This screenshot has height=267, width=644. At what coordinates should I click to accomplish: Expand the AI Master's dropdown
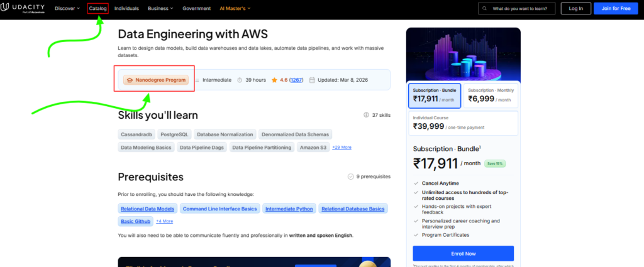pyautogui.click(x=235, y=9)
